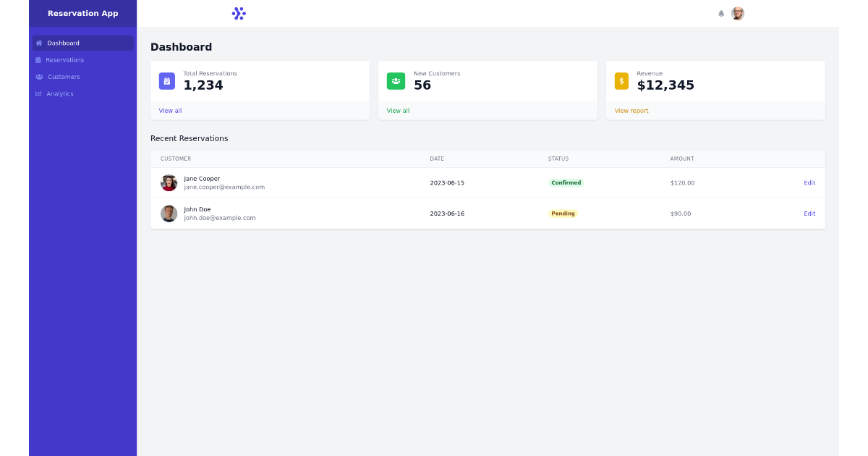Image resolution: width=868 pixels, height=456 pixels.
Task: Click View all under Total Reservations
Action: pos(169,110)
